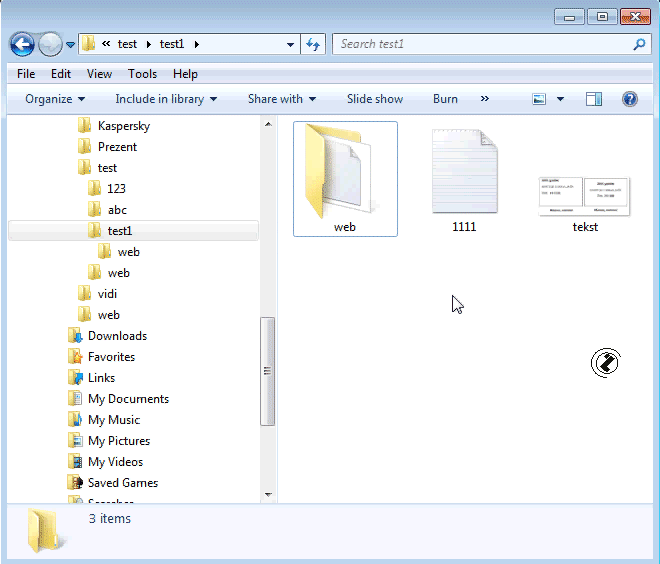660x564 pixels.
Task: Open the Tools menu
Action: [142, 74]
